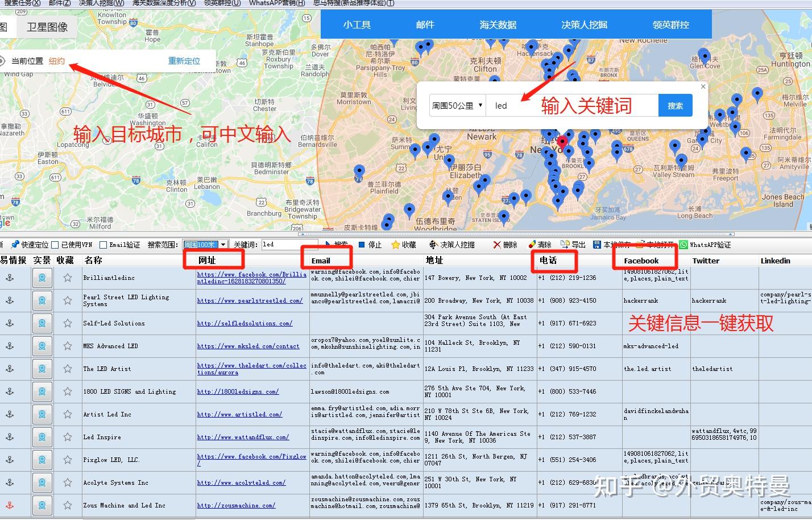
Task: Open street view thumbnail for Led Inspire
Action: (x=42, y=437)
